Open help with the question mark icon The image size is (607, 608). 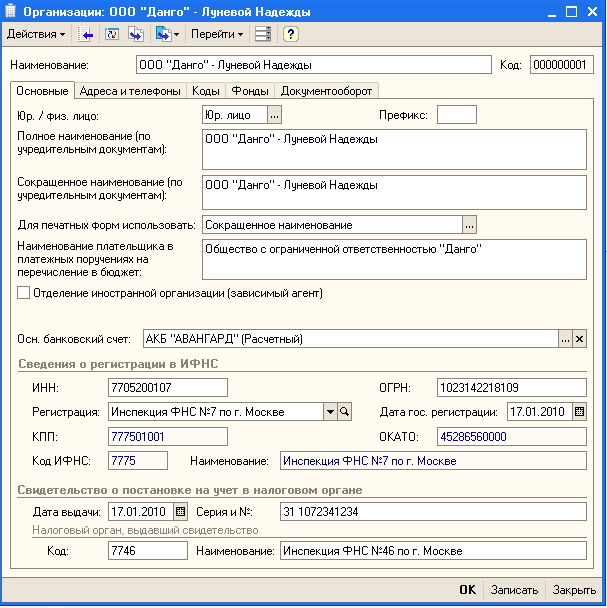(290, 34)
